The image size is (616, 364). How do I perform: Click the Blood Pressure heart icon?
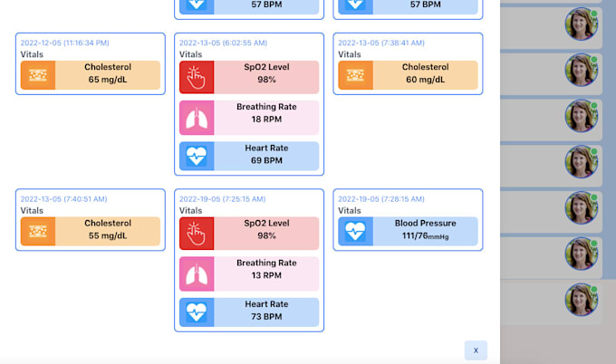(x=355, y=231)
